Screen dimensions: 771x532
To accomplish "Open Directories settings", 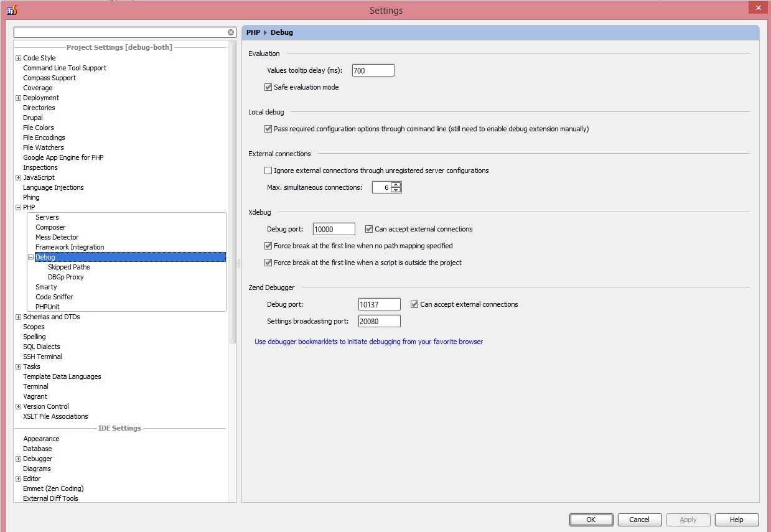I will tap(39, 108).
